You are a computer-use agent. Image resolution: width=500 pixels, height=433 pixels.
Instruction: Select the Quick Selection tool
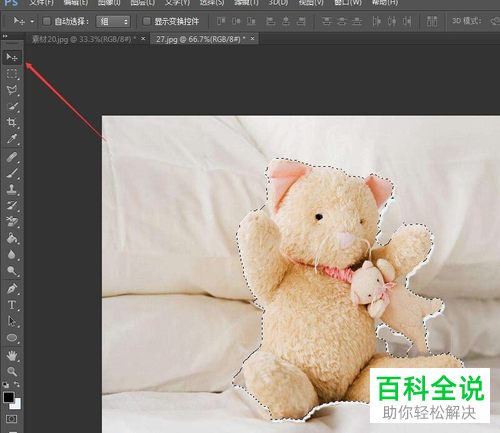(x=12, y=107)
